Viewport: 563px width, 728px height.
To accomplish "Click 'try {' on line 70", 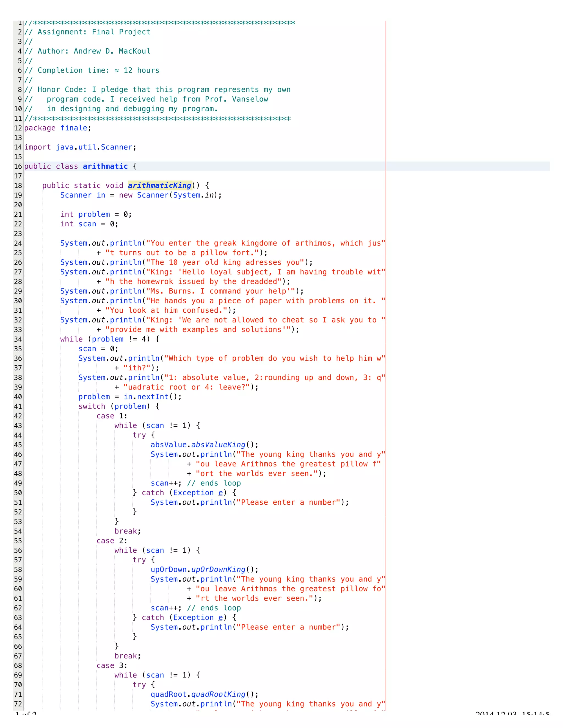I will [x=144, y=685].
